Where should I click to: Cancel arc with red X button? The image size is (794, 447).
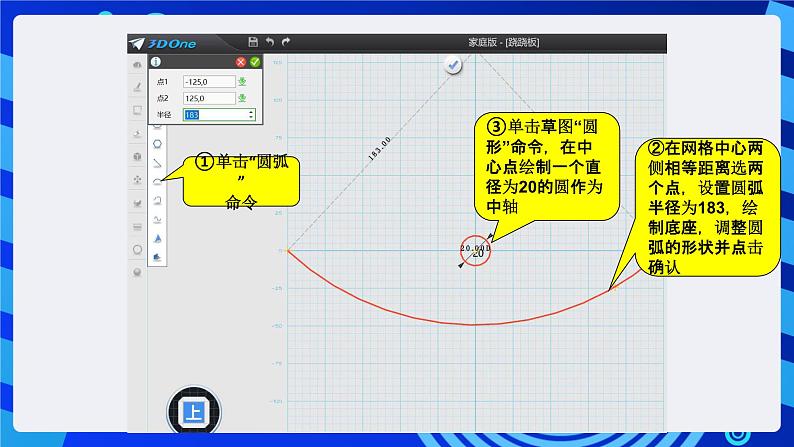tap(241, 62)
